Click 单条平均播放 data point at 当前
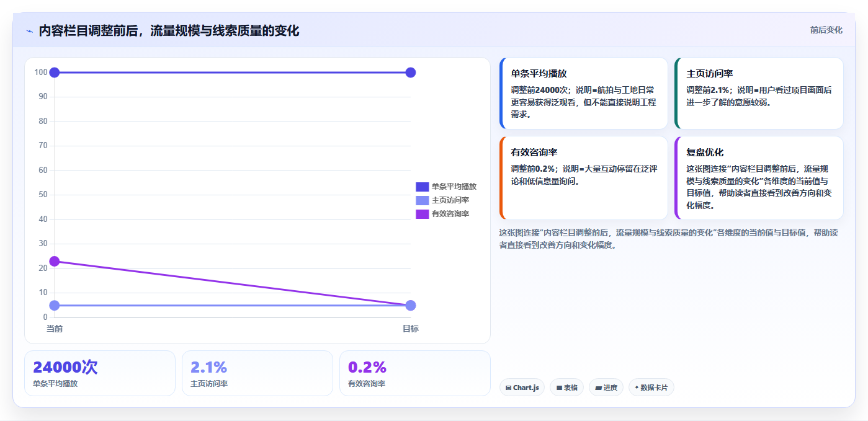This screenshot has width=868, height=421. [55, 73]
